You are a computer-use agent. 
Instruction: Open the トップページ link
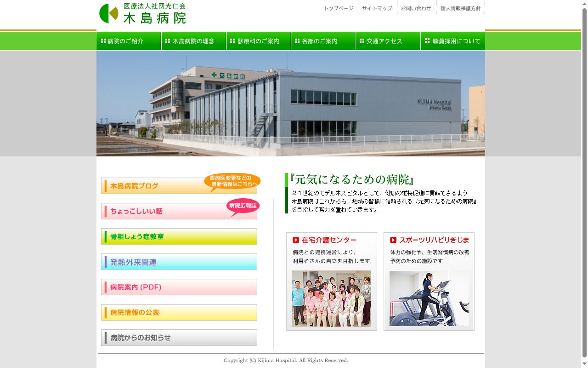tap(339, 8)
